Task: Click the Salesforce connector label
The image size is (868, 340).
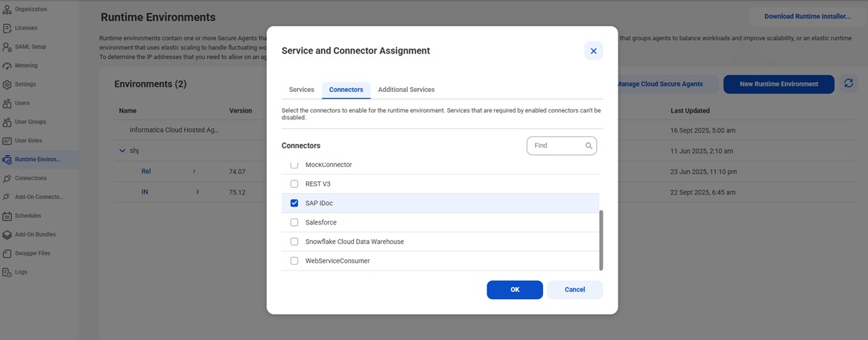Action: pos(321,223)
